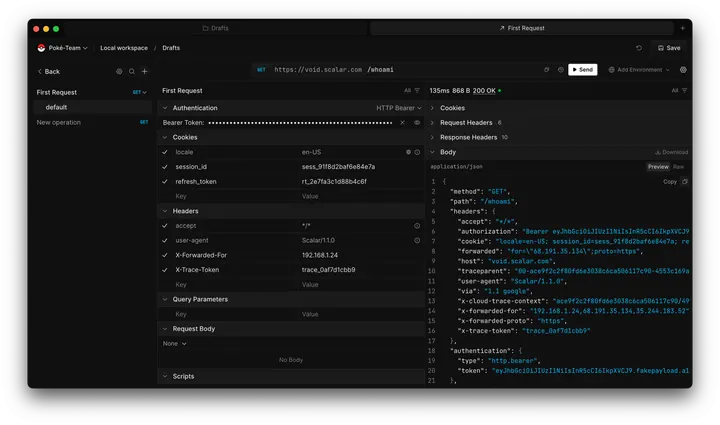Go to Local workspace breadcrumb
720x425 pixels.
[124, 48]
